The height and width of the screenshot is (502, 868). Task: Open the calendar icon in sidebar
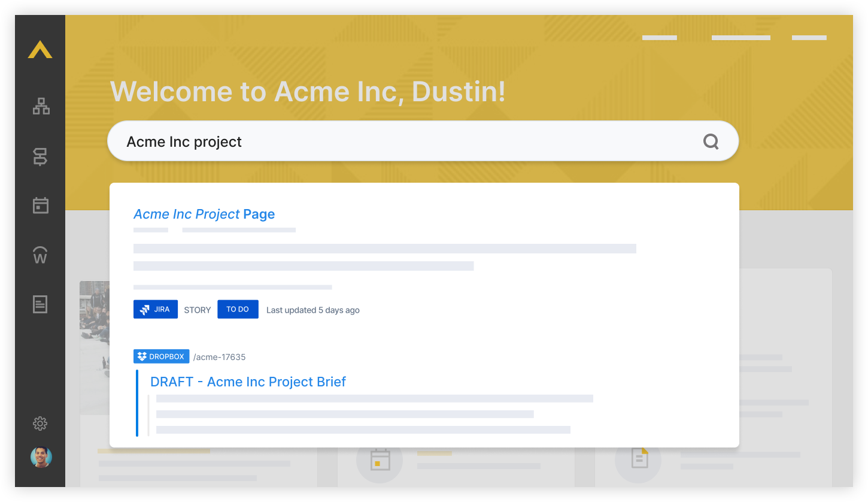click(x=40, y=205)
